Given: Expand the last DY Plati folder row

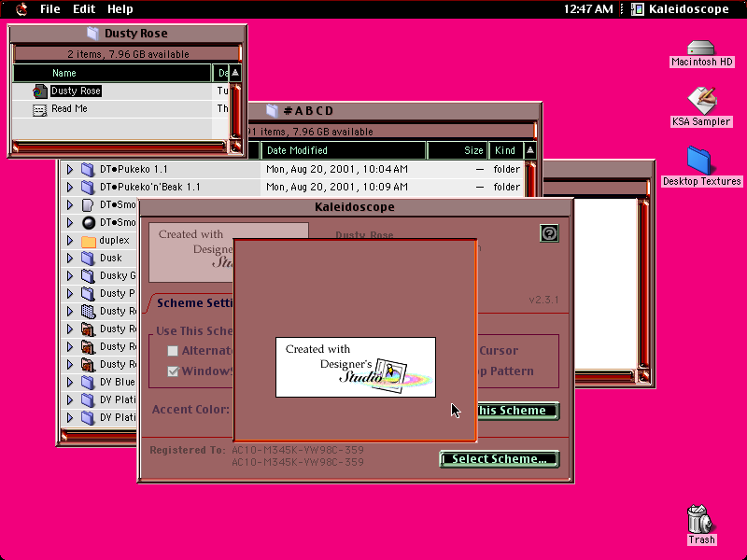Looking at the screenshot, I should coord(69,417).
